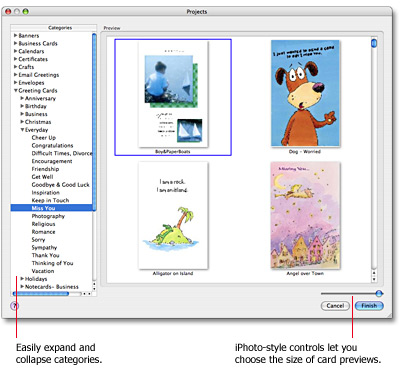
Task: Select the Inspiration category
Action: click(45, 192)
